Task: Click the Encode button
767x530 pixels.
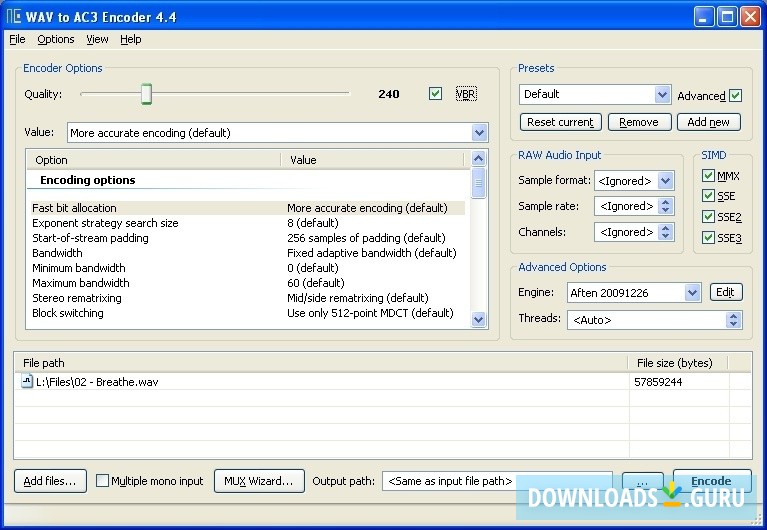Action: (712, 481)
